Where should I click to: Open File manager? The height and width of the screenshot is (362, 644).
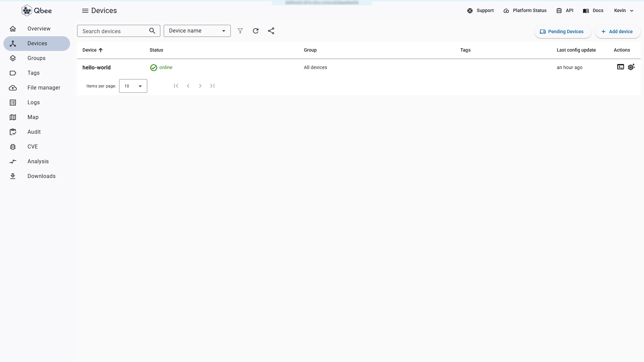pyautogui.click(x=37, y=88)
